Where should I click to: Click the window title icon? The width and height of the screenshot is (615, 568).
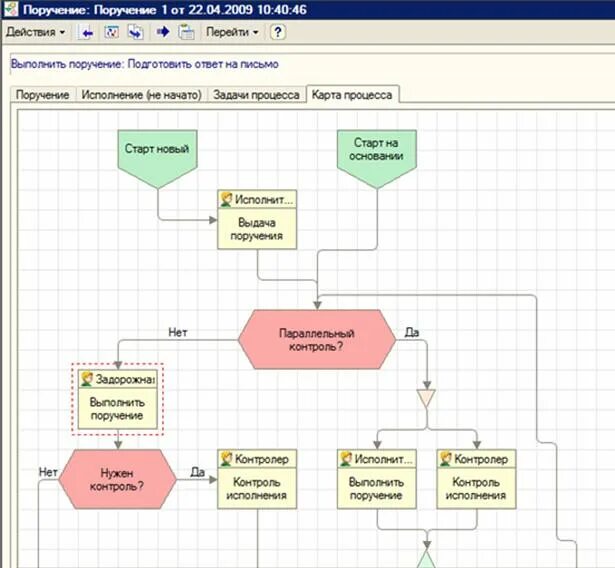[x=10, y=9]
